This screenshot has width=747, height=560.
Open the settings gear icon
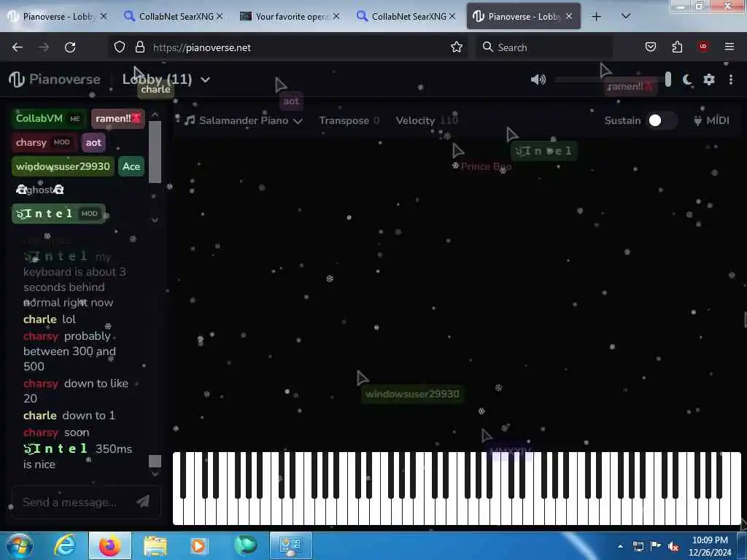tap(709, 79)
